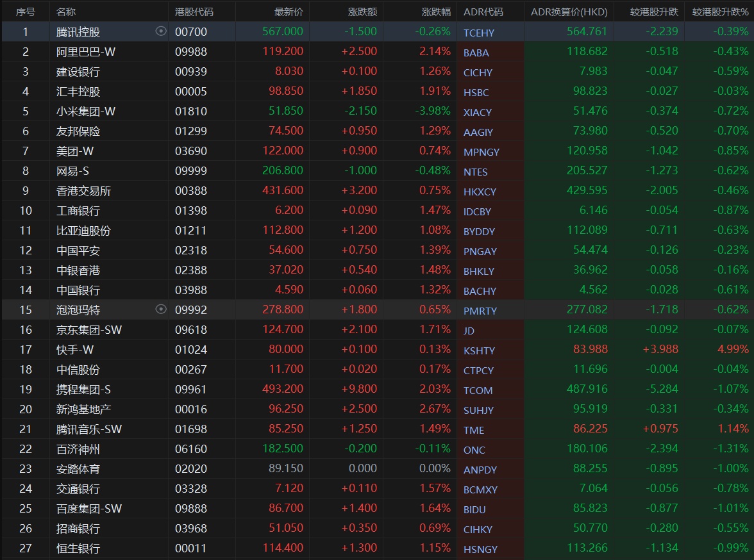Open the 阿里巴巴-W stock name
This screenshot has height=560, width=754.
(x=86, y=52)
